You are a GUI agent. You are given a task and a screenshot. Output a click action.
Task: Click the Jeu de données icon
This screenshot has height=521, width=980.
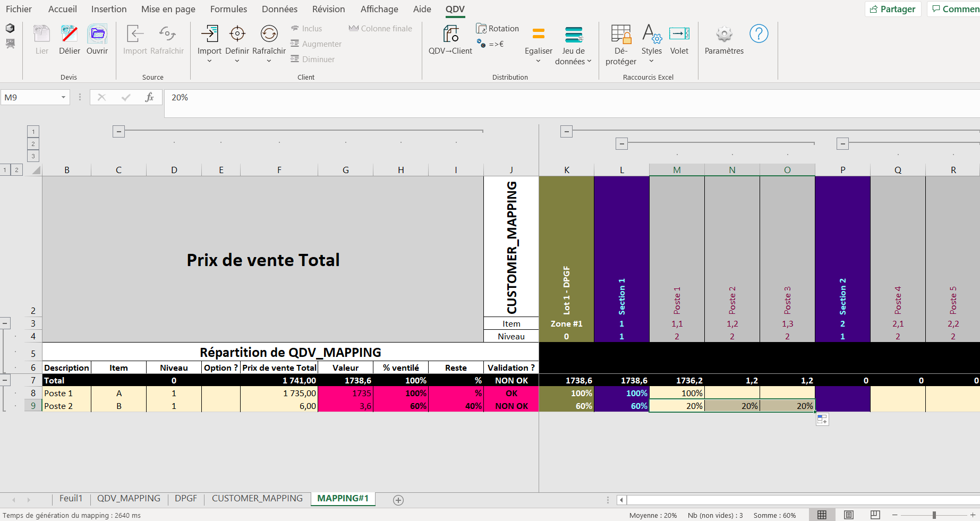573,34
